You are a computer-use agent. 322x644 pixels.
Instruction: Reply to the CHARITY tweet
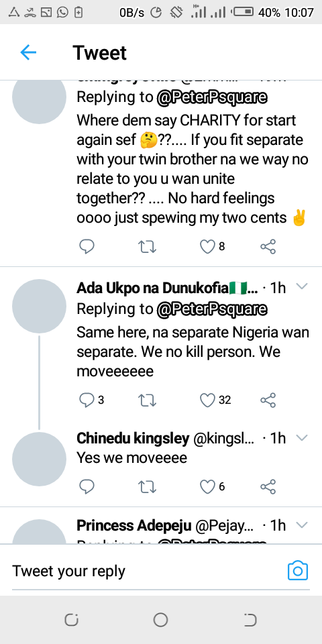[87, 246]
